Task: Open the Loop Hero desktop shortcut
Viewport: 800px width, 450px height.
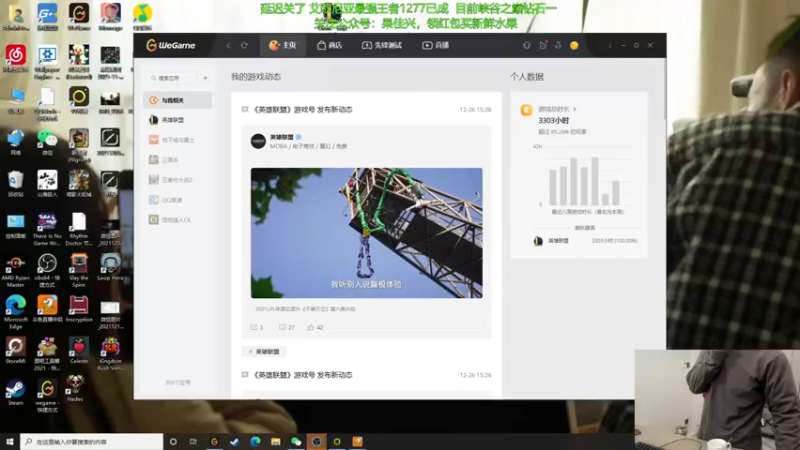Action: coord(110,267)
